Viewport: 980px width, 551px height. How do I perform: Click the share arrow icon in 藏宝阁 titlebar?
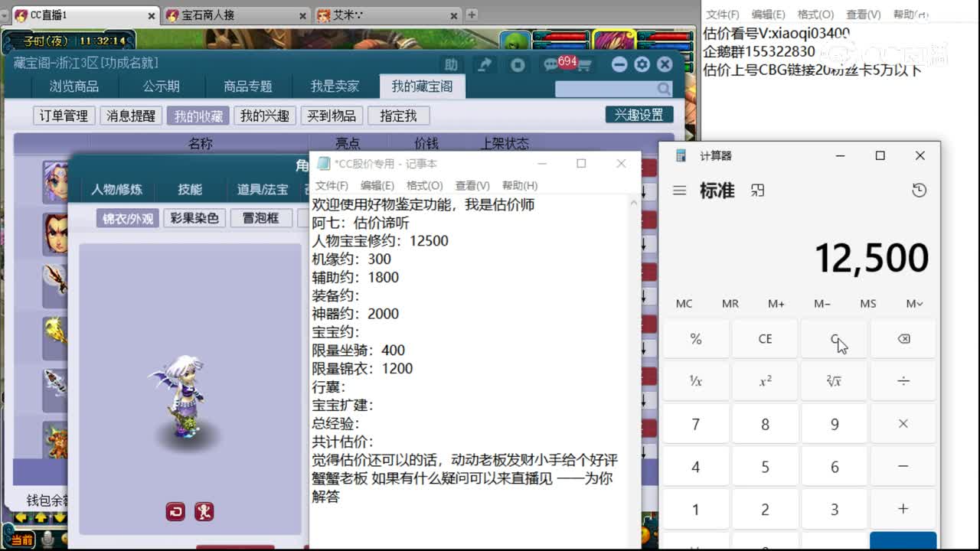485,64
